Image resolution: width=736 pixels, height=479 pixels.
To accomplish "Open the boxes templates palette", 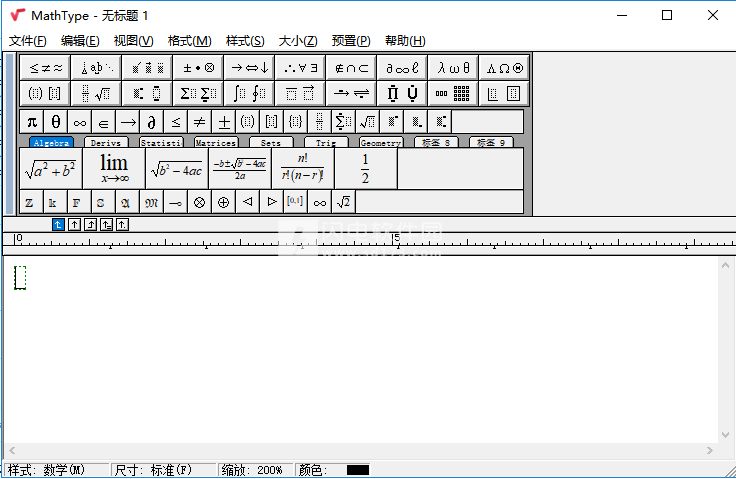I will tap(505, 93).
